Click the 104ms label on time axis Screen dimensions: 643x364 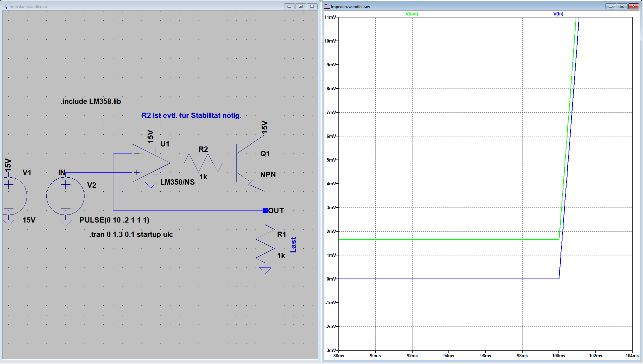coord(632,356)
